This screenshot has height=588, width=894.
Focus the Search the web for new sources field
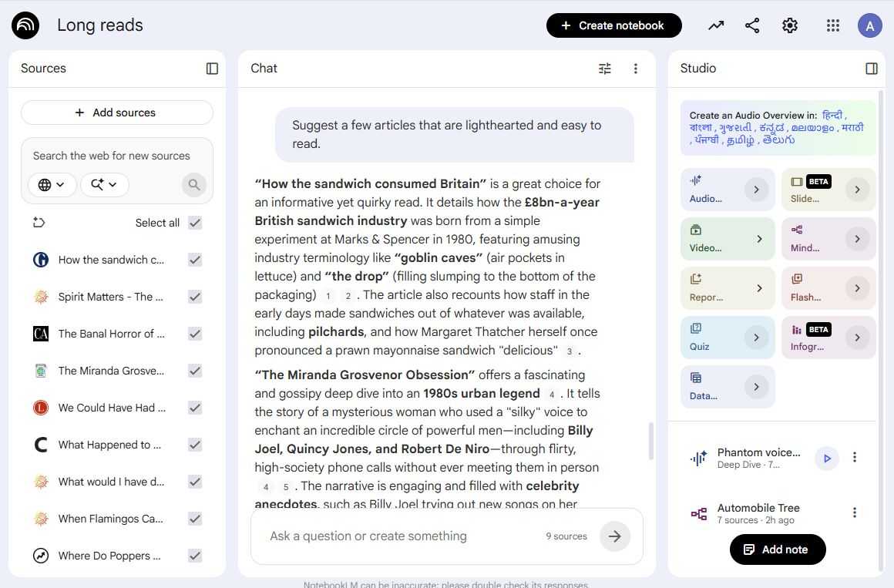(x=111, y=156)
